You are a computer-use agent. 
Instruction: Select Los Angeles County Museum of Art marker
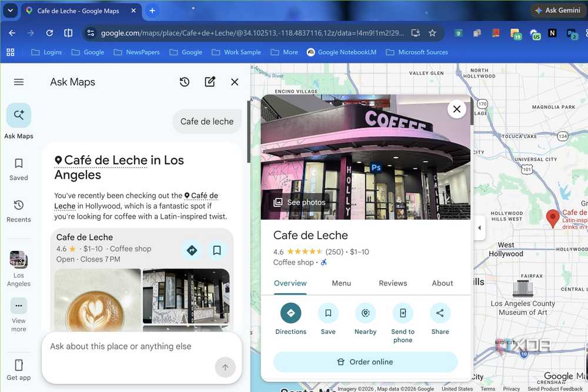(x=522, y=288)
